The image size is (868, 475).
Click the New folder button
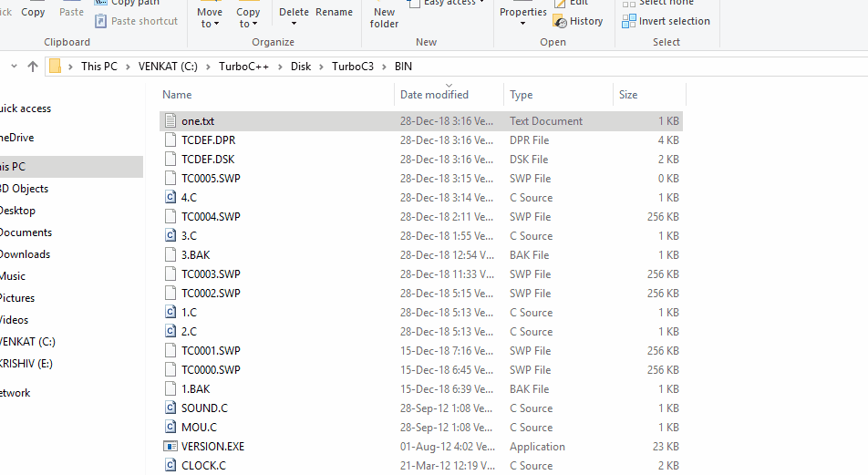pyautogui.click(x=384, y=17)
